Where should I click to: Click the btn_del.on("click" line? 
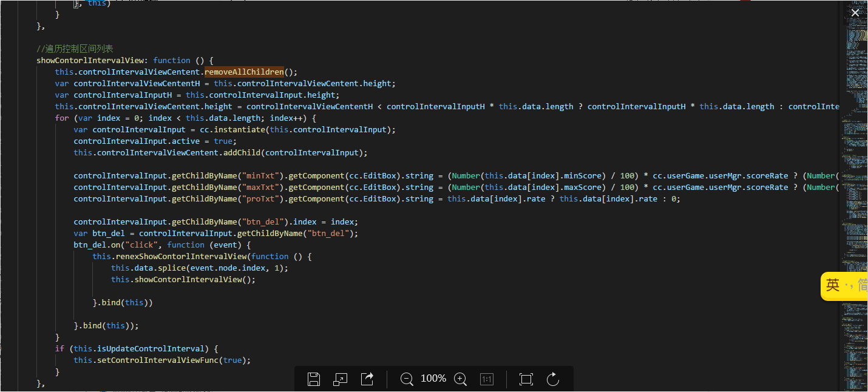point(162,245)
